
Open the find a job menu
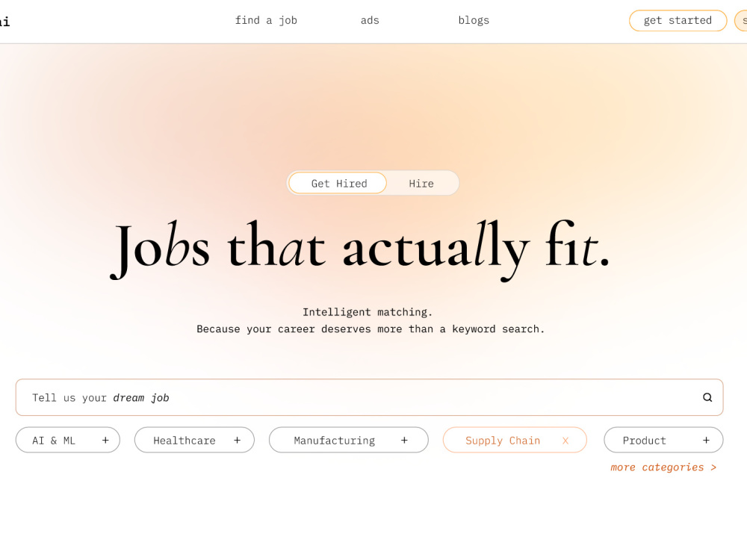(x=266, y=20)
